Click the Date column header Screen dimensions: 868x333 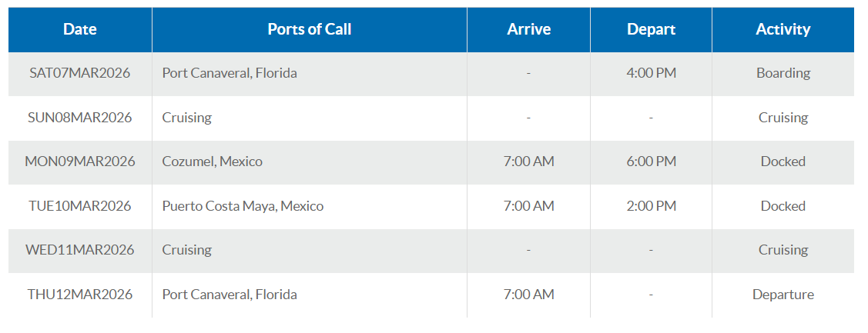80,29
